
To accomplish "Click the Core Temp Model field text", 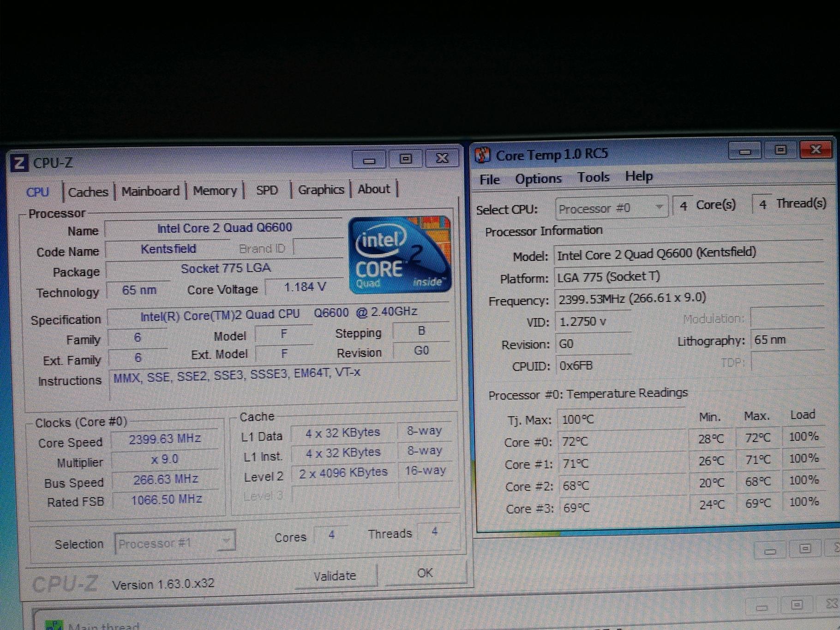I will point(656,253).
